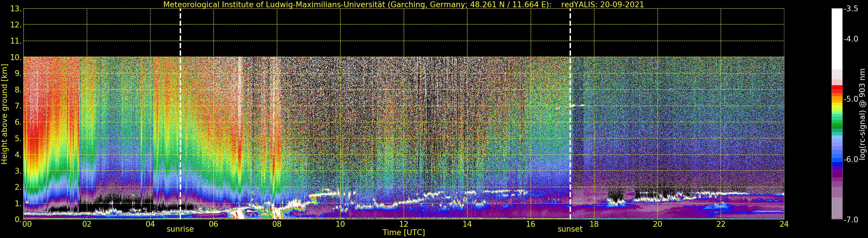Click time-axis tick label "12"

point(404,224)
